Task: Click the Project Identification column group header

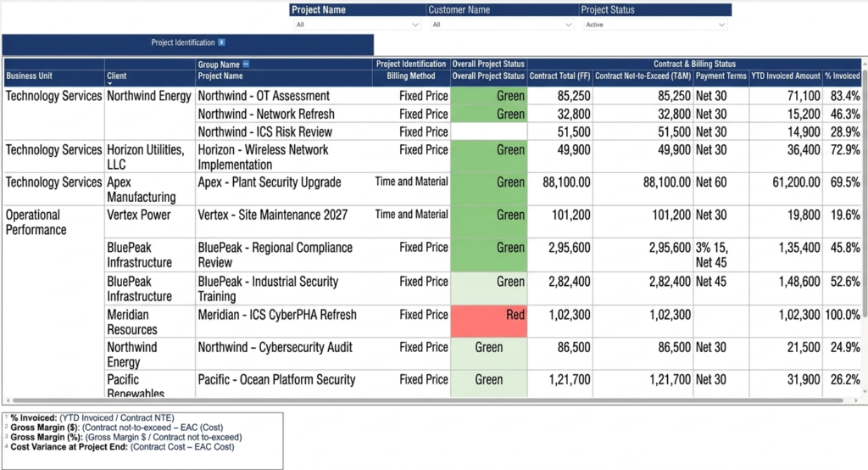Action: tap(411, 64)
